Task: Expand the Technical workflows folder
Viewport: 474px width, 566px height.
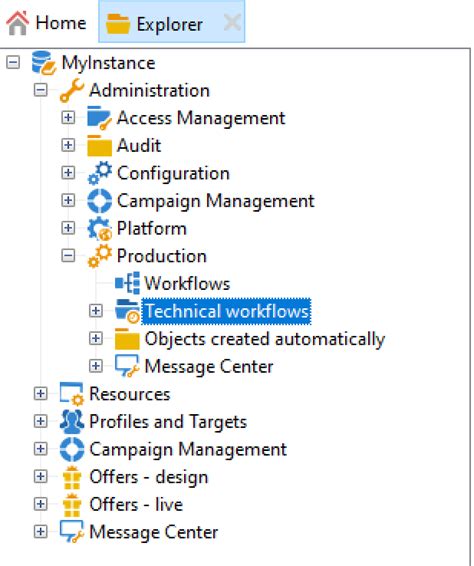Action: [x=96, y=311]
